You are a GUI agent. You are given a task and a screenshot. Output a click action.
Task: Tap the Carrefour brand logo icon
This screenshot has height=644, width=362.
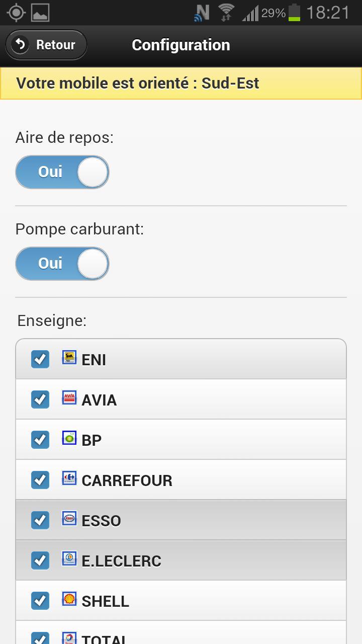(69, 478)
